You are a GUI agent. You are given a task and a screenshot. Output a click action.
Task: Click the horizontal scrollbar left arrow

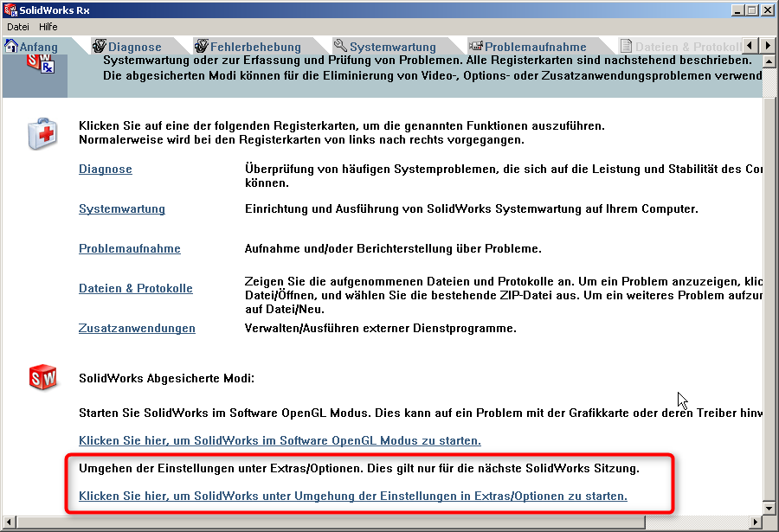[x=9, y=522]
